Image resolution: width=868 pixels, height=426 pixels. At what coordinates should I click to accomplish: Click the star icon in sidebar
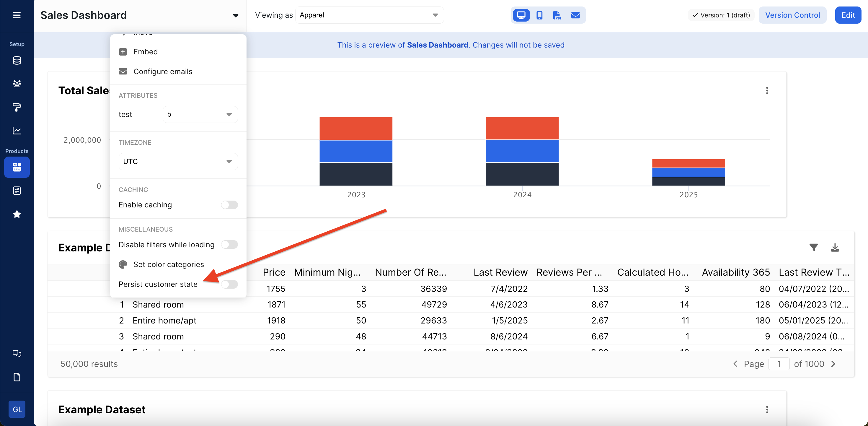(x=17, y=214)
